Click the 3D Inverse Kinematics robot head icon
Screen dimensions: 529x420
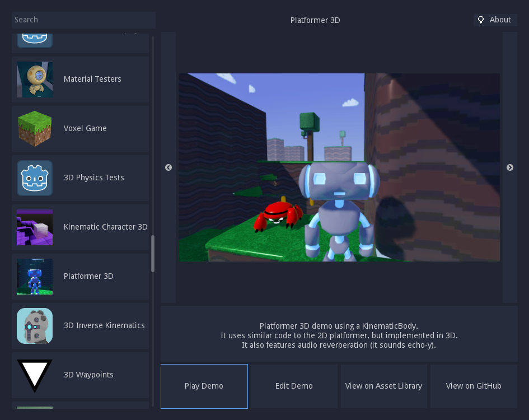tap(35, 325)
